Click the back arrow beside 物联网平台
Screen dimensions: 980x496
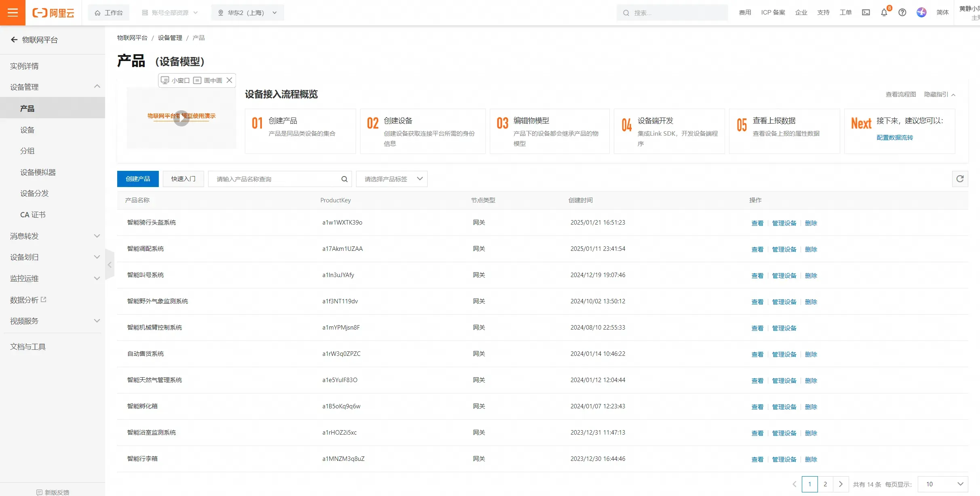click(x=14, y=40)
